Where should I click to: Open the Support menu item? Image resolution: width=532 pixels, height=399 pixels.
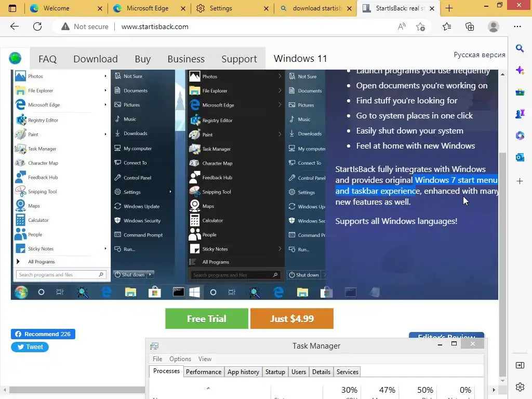pos(239,59)
